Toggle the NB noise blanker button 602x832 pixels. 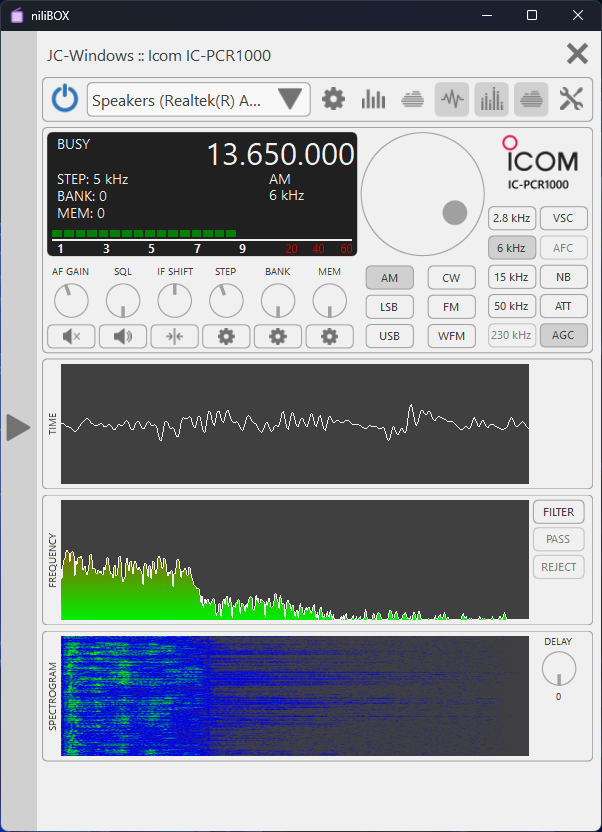coord(564,276)
